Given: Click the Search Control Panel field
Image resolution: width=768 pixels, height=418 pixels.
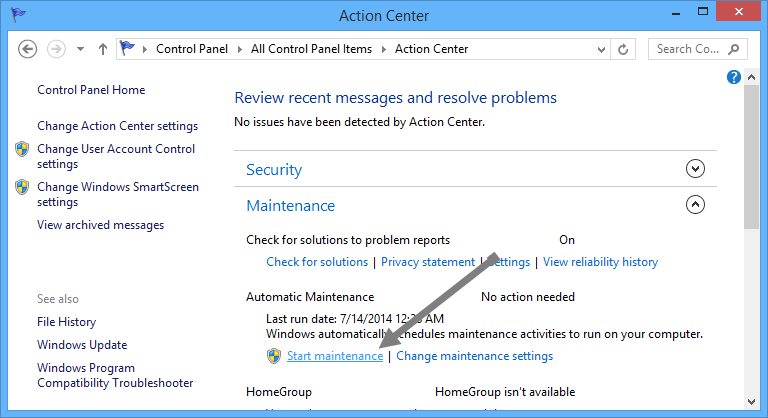Looking at the screenshot, I should [x=697, y=49].
